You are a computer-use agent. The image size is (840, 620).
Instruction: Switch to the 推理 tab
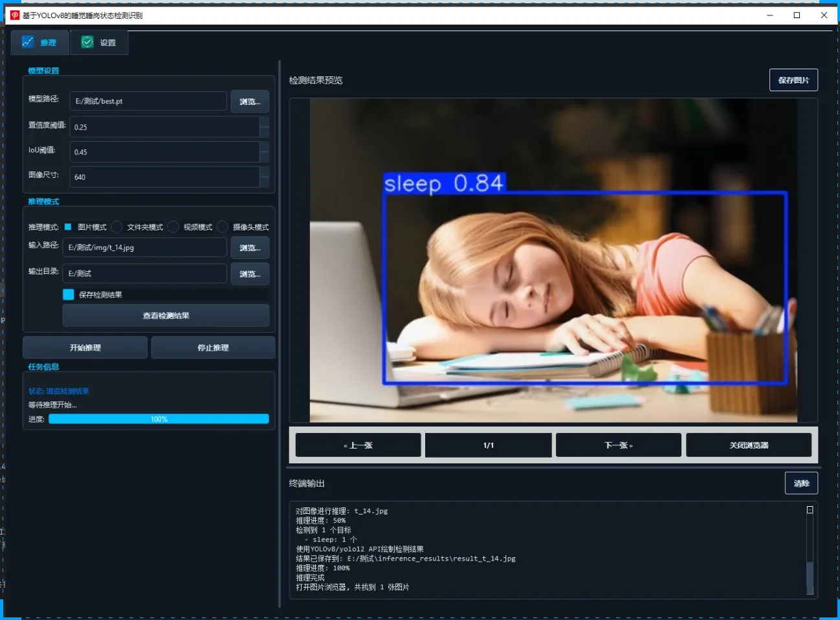(x=39, y=43)
